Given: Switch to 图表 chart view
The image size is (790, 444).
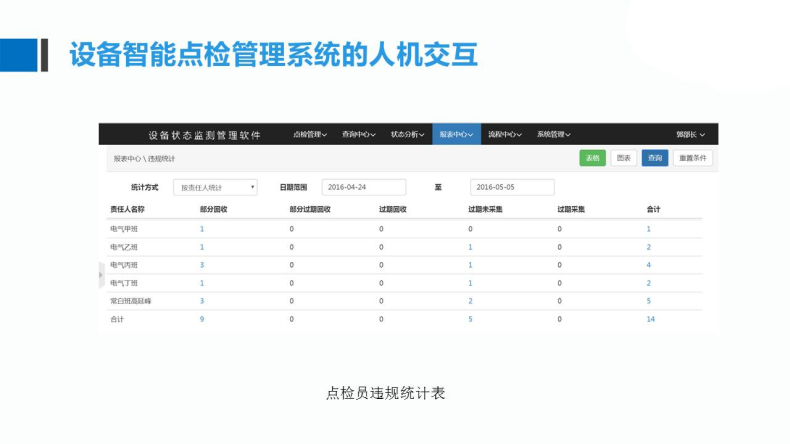Looking at the screenshot, I should click(x=623, y=158).
